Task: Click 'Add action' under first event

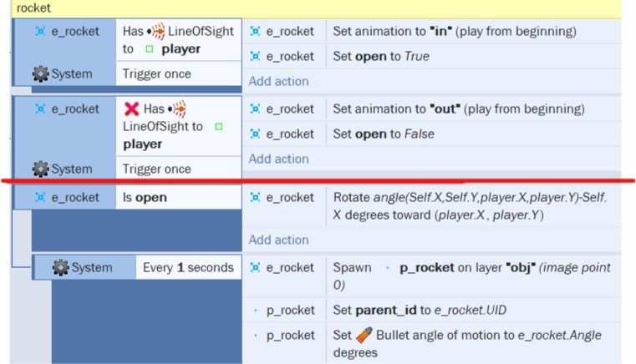Action: [278, 81]
